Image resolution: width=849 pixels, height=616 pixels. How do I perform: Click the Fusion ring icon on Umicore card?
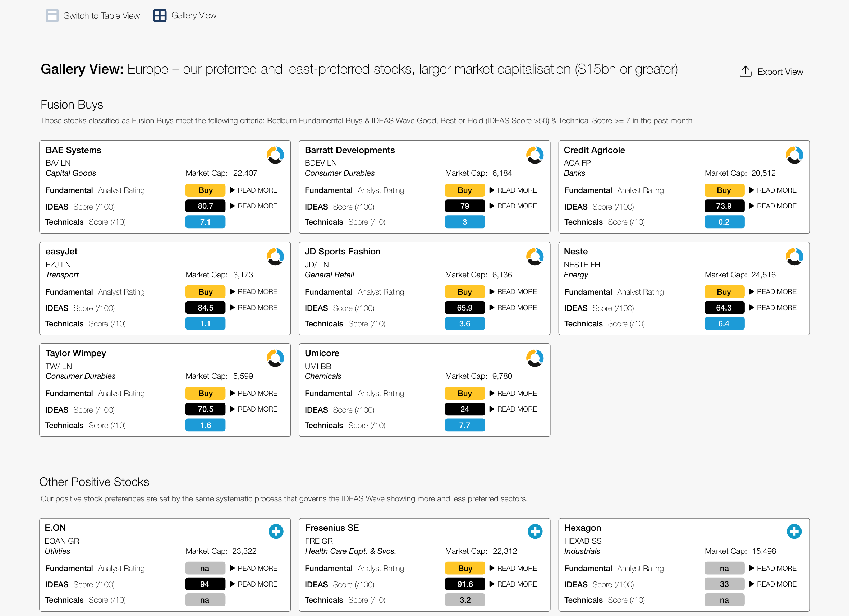tap(535, 359)
